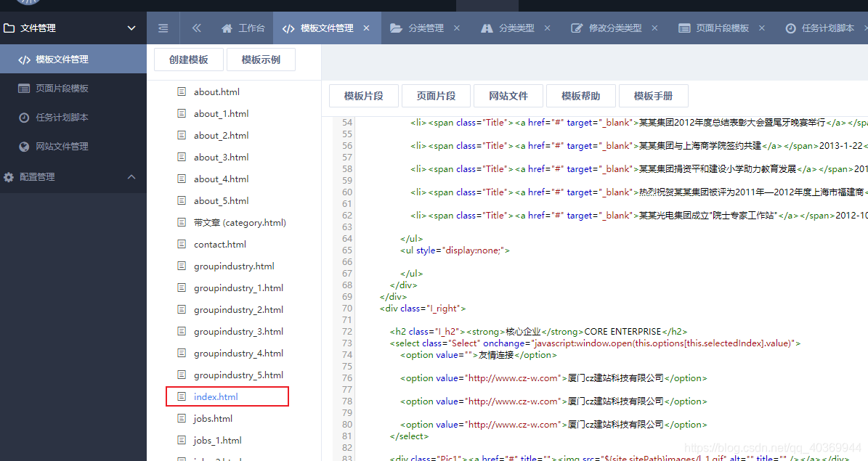Viewport: 868px width, 461px height.
Task: Click the clock icon beside sidebar 任务计划脚本
Action: coord(24,118)
